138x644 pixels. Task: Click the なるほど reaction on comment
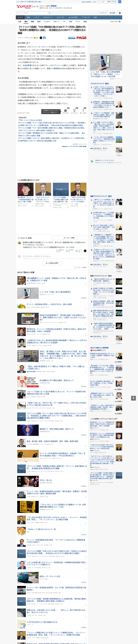70,251
